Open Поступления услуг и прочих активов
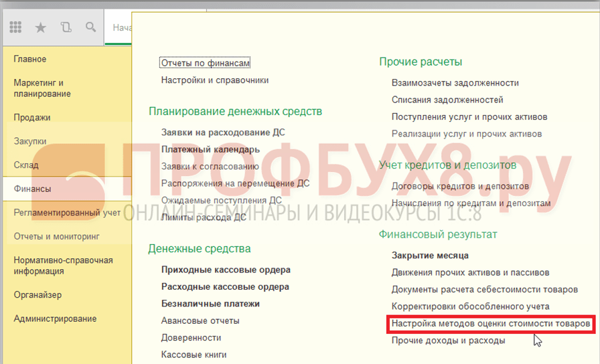The width and height of the screenshot is (600, 364). tap(469, 117)
